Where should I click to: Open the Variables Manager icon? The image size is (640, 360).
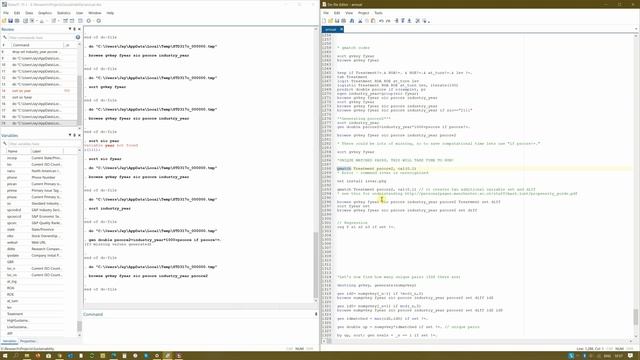[80, 21]
